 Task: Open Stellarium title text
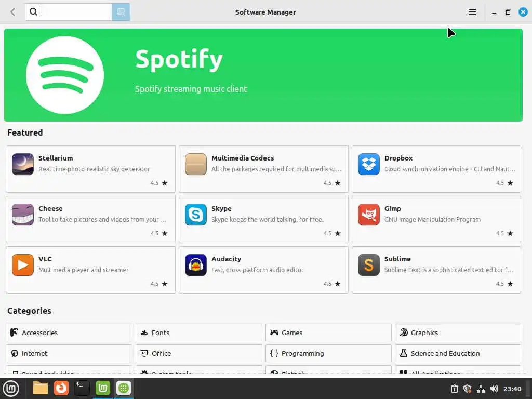[56, 158]
